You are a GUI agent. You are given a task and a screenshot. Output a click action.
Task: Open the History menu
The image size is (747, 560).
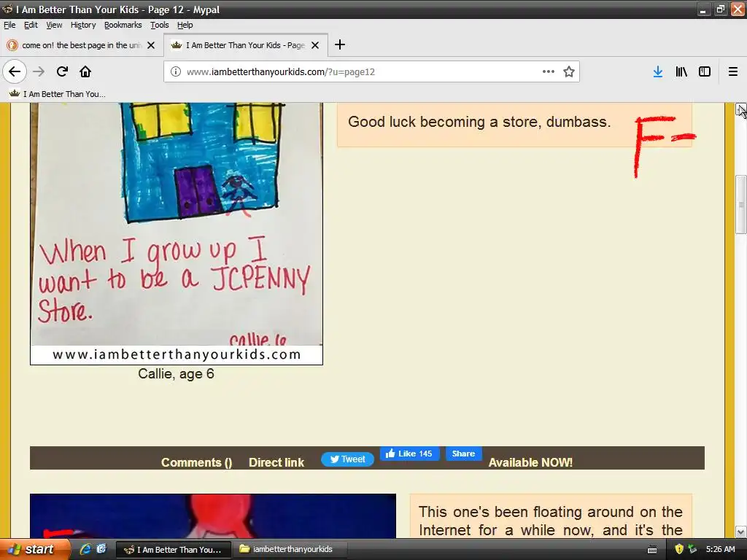click(x=83, y=25)
